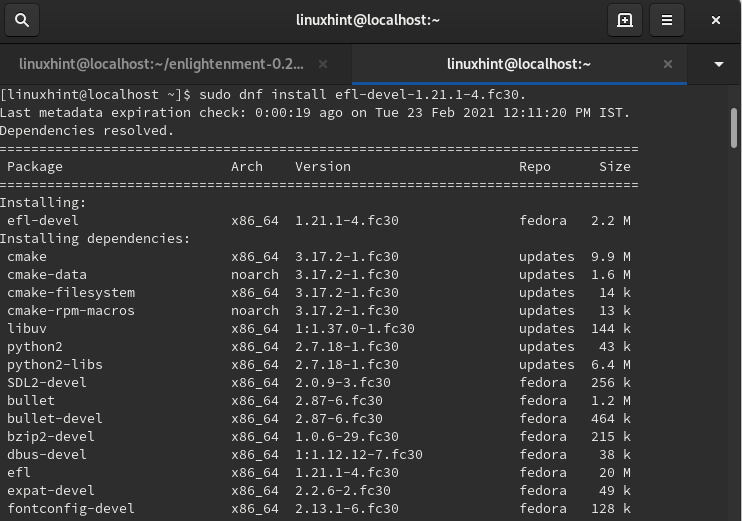Open the terminal search icon
The width and height of the screenshot is (742, 521).
[22, 19]
